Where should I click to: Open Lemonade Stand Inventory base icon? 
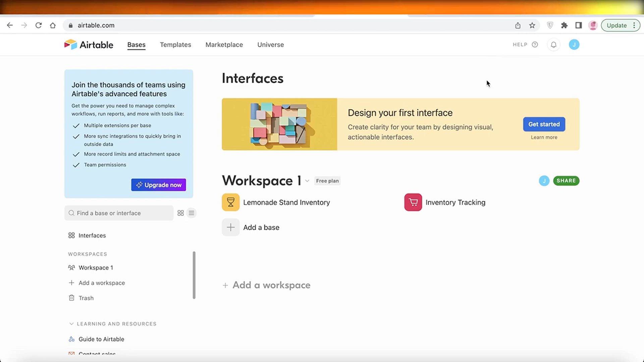(231, 202)
